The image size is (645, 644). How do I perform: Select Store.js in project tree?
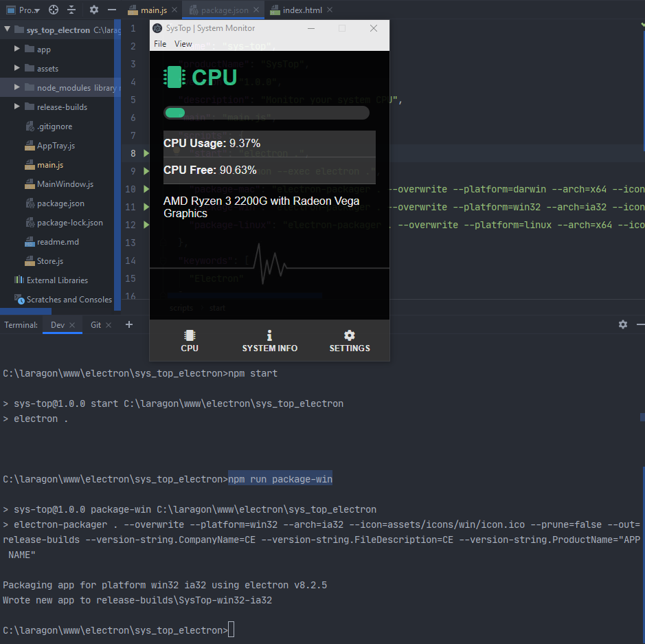point(49,261)
